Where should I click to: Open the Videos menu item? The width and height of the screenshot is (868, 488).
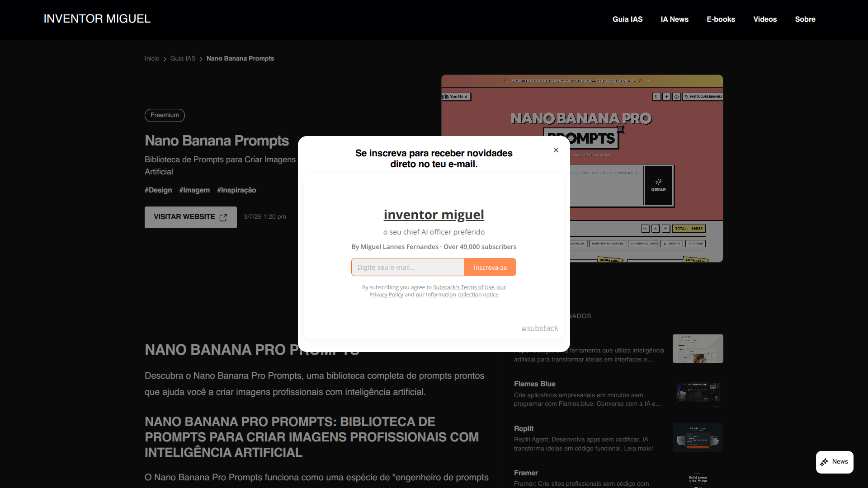click(x=765, y=19)
